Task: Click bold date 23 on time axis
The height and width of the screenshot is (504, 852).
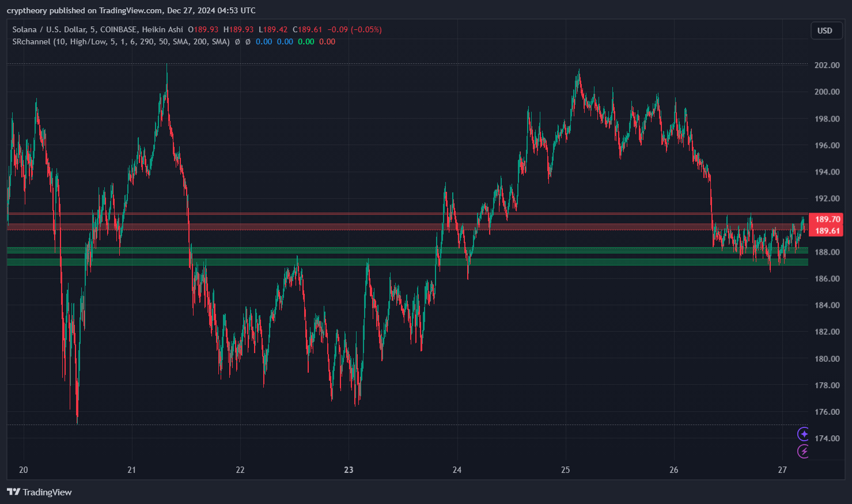Action: 349,469
